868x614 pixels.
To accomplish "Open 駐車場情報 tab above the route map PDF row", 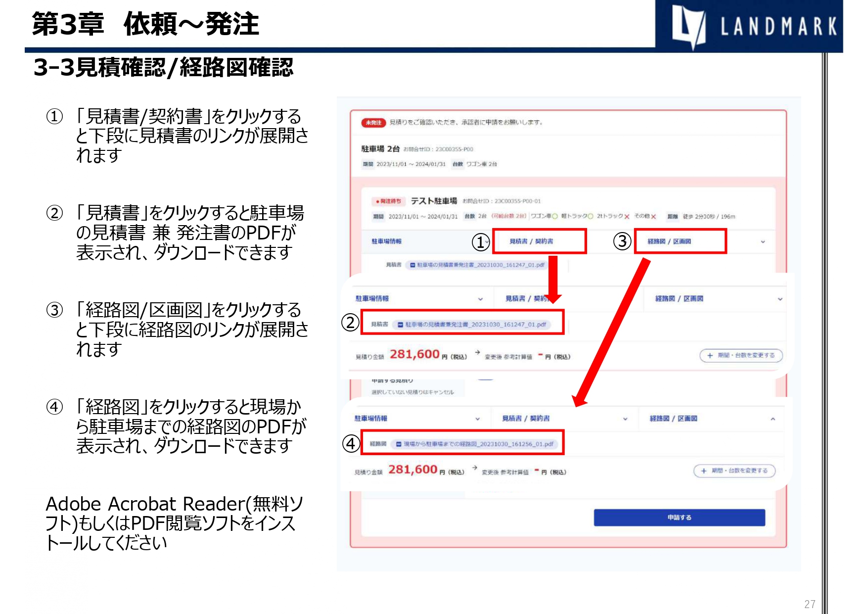I will point(370,419).
